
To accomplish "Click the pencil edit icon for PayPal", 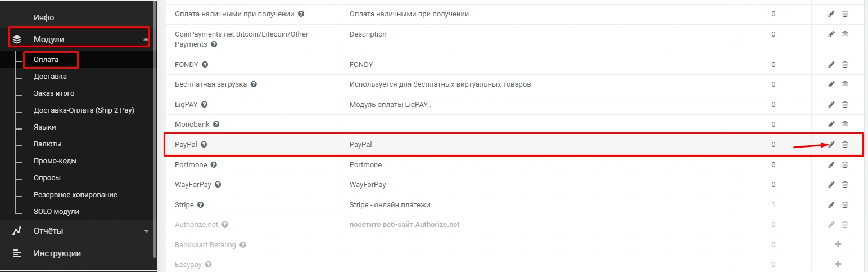I will [x=831, y=145].
